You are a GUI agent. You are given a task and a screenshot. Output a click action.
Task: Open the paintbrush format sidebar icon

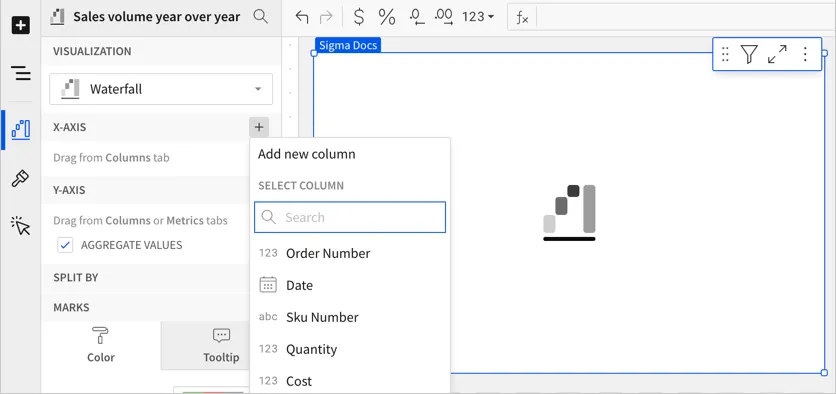tap(21, 179)
